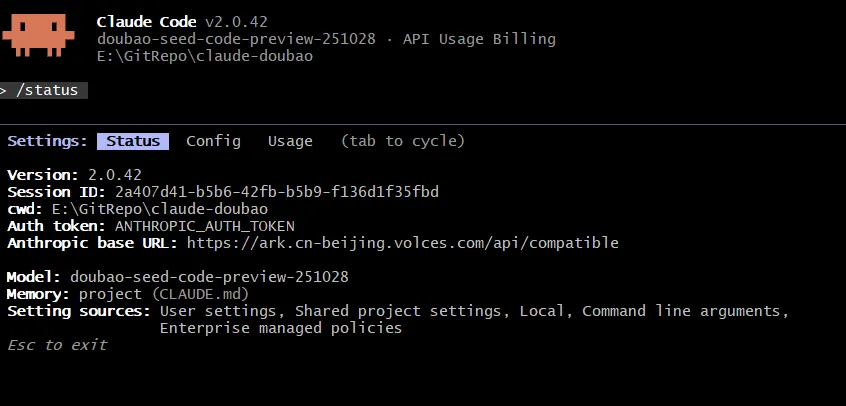This screenshot has height=406, width=846.
Task: Open the Usage tab
Action: point(290,141)
